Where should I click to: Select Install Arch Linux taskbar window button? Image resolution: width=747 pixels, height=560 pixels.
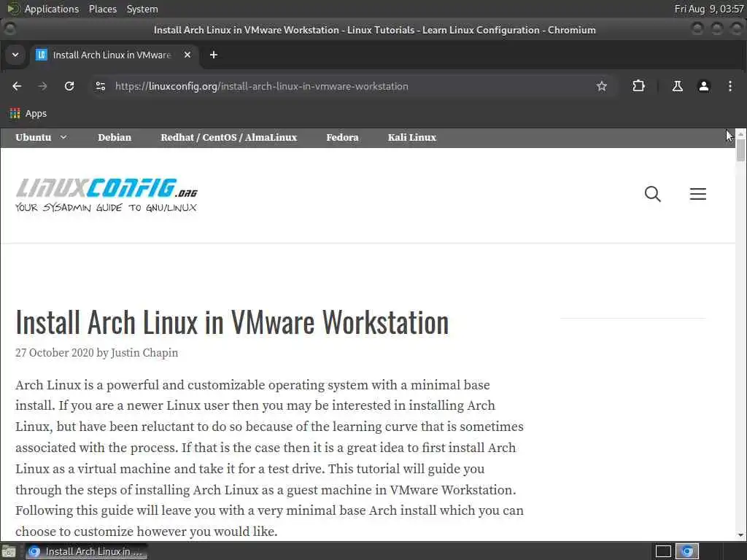[86, 551]
